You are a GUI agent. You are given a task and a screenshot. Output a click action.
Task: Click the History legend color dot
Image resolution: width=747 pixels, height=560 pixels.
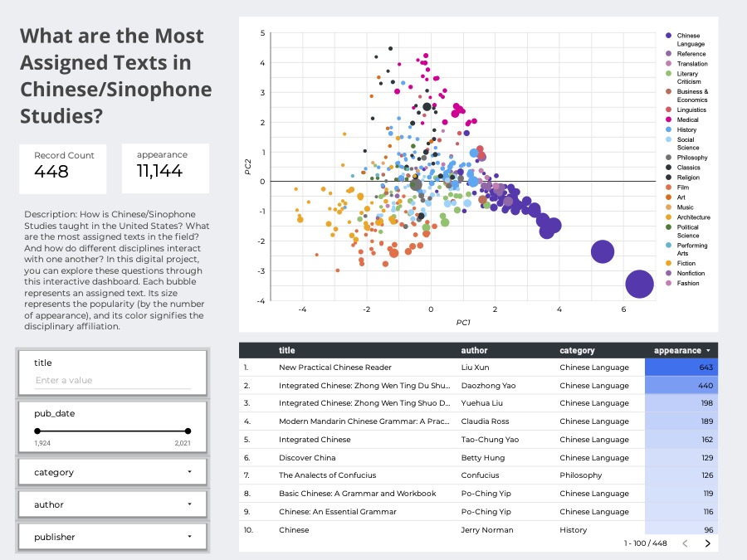[x=668, y=129]
